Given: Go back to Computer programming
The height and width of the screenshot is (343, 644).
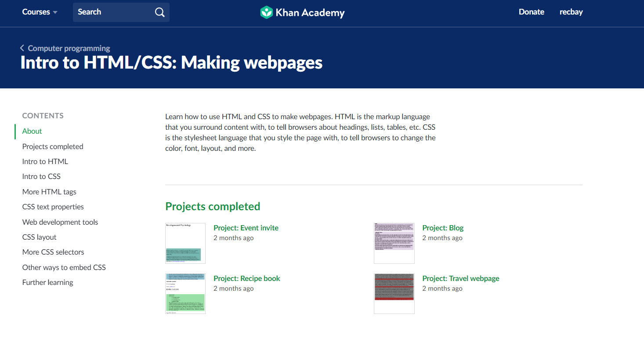Looking at the screenshot, I should click(x=69, y=48).
